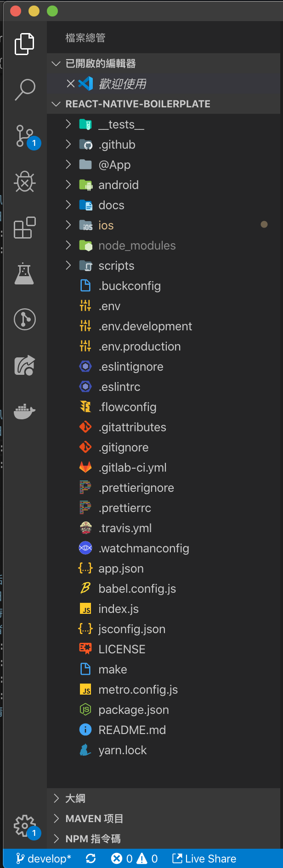
Task: Open the Source Control view
Action: tap(25, 136)
